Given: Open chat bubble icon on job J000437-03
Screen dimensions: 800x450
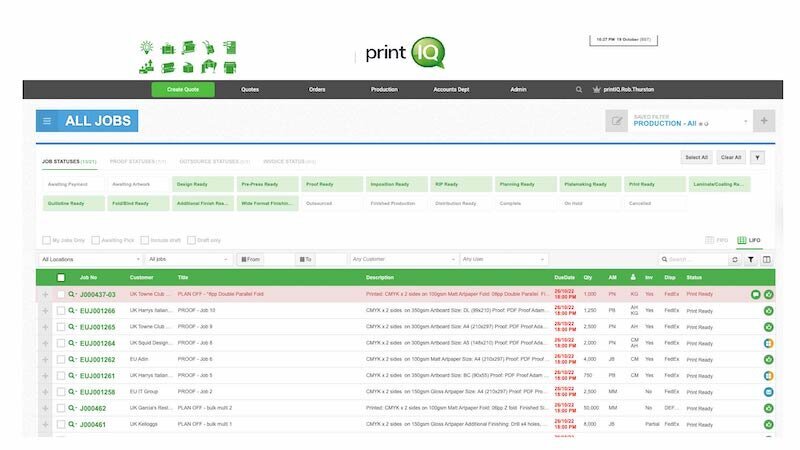Looking at the screenshot, I should 755,294.
